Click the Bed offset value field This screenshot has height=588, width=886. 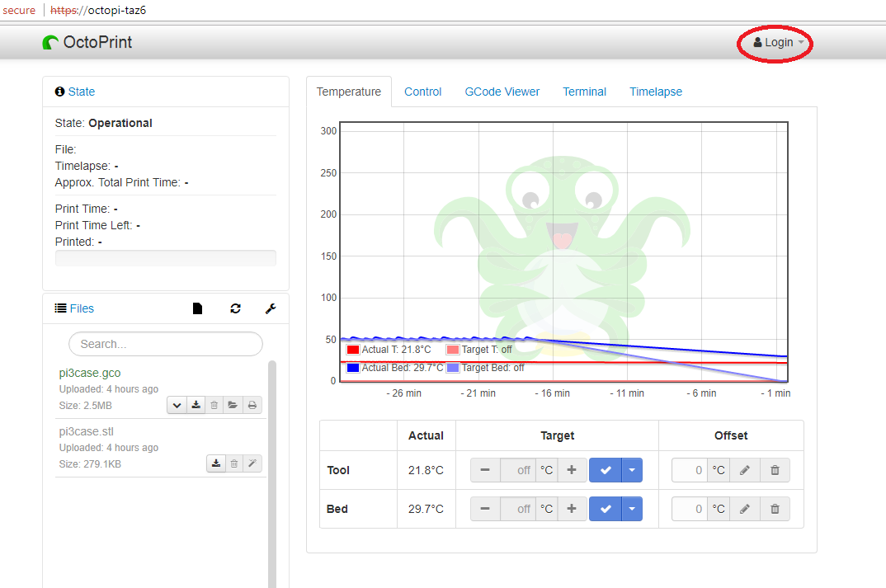coord(690,509)
